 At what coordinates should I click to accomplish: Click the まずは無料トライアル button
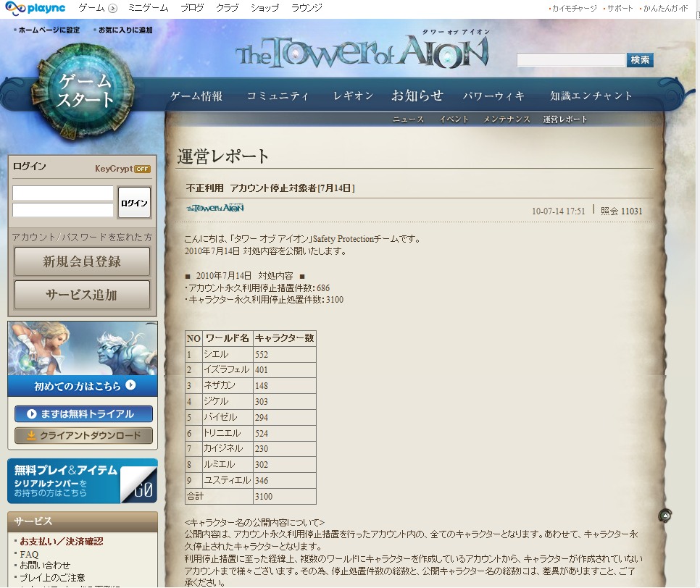pos(83,413)
